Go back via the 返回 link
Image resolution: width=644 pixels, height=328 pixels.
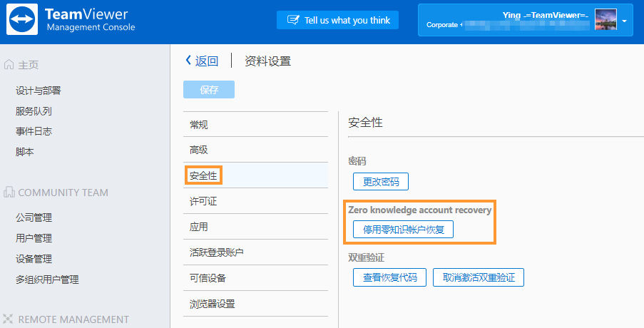207,61
